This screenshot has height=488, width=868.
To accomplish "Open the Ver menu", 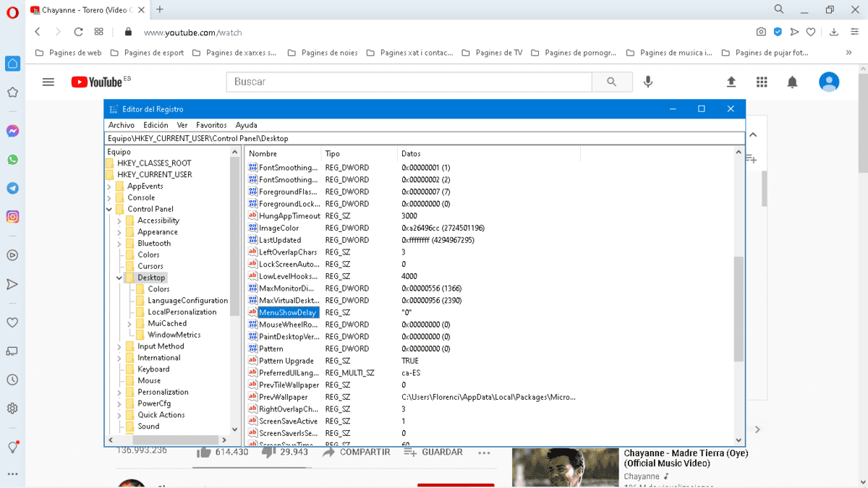I will pos(182,125).
